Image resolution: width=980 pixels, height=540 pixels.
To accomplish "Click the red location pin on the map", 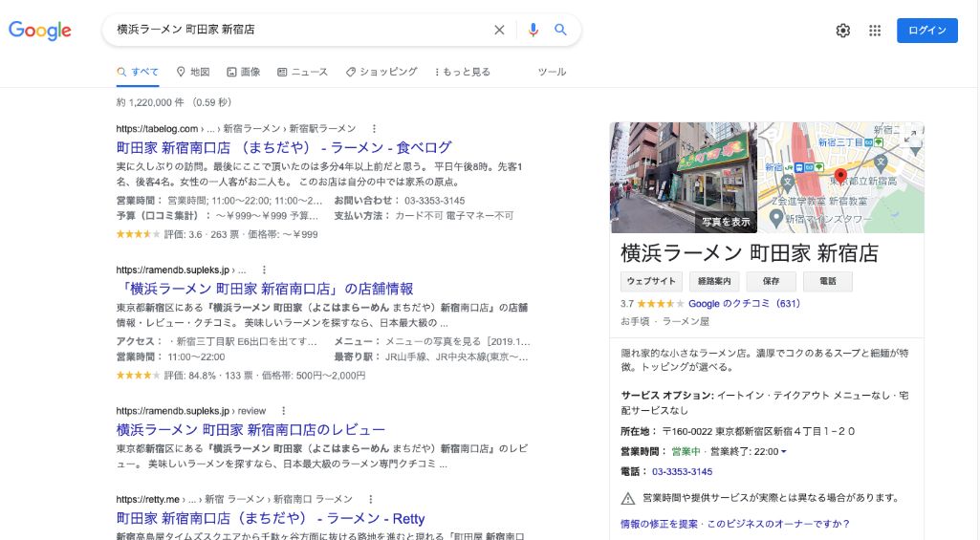I will pyautogui.click(x=840, y=177).
